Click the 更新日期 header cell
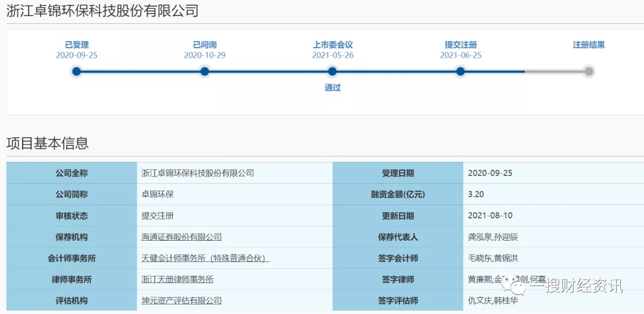Screen dimensions: 644x314 (398, 216)
